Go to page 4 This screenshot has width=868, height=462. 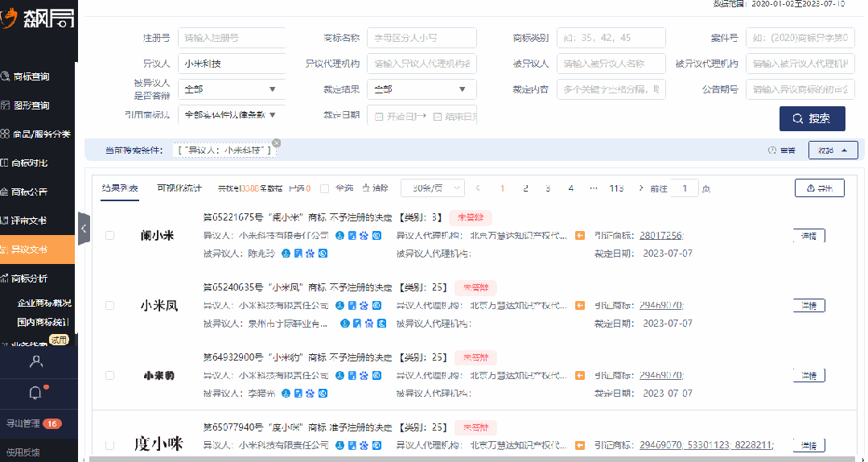(570, 188)
